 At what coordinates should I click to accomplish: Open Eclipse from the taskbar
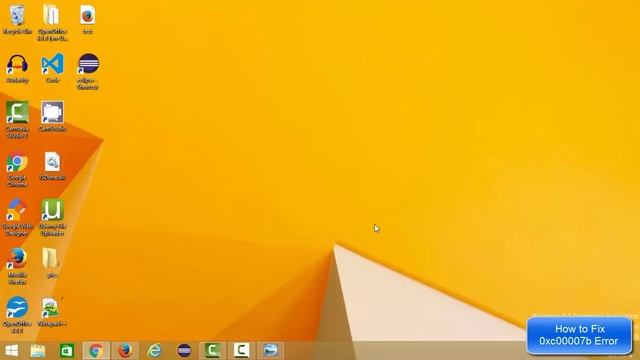coord(184,351)
